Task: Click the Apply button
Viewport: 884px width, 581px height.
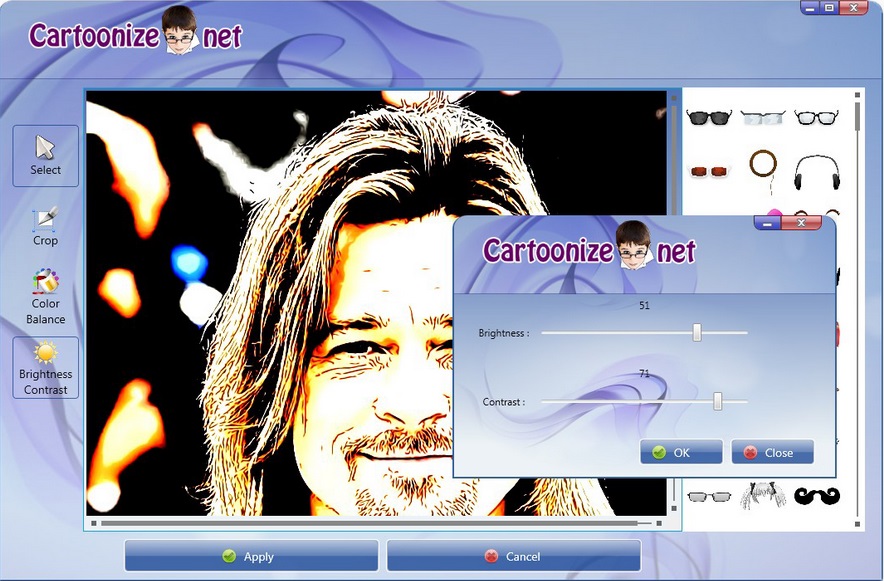Action: point(251,556)
